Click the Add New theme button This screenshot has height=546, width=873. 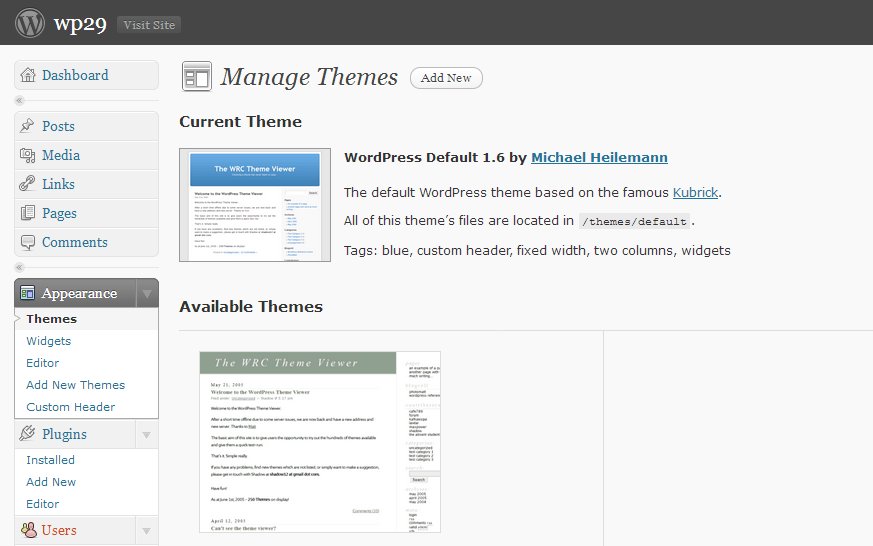pyautogui.click(x=446, y=78)
